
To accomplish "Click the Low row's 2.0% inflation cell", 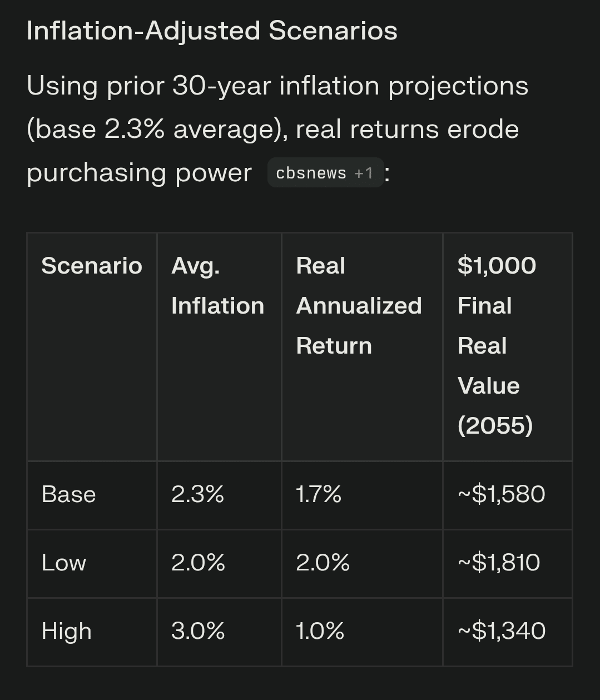I will [198, 563].
